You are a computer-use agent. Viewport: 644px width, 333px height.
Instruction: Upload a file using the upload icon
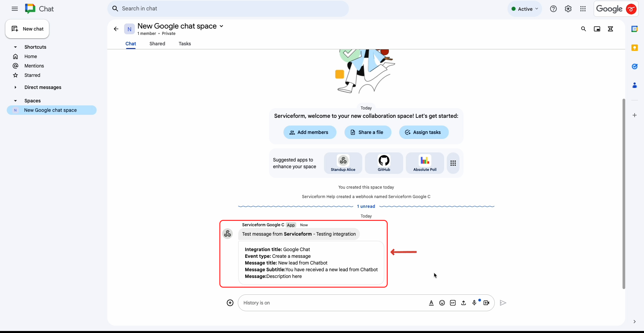[x=464, y=303]
